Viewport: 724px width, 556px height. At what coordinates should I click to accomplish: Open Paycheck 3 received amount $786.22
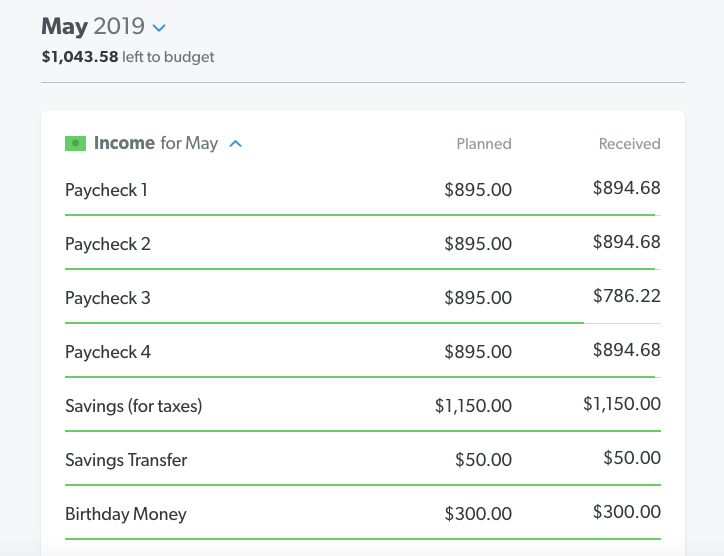pos(626,296)
